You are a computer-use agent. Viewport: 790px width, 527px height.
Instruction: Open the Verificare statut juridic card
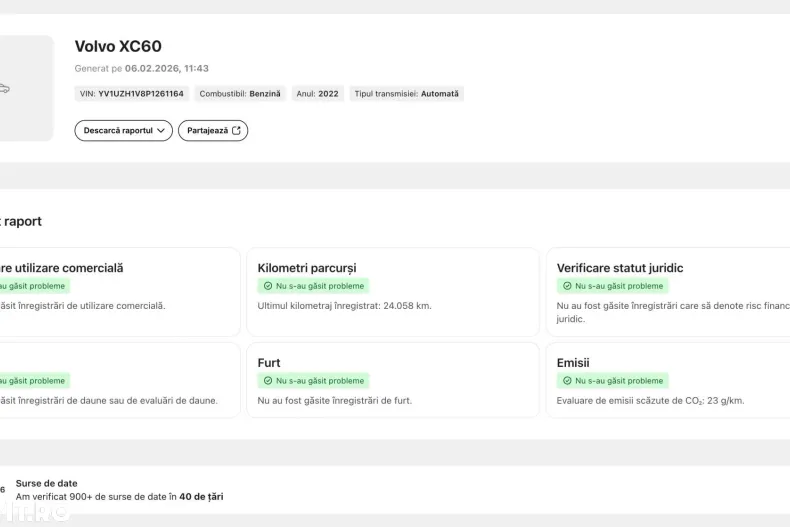(667, 291)
